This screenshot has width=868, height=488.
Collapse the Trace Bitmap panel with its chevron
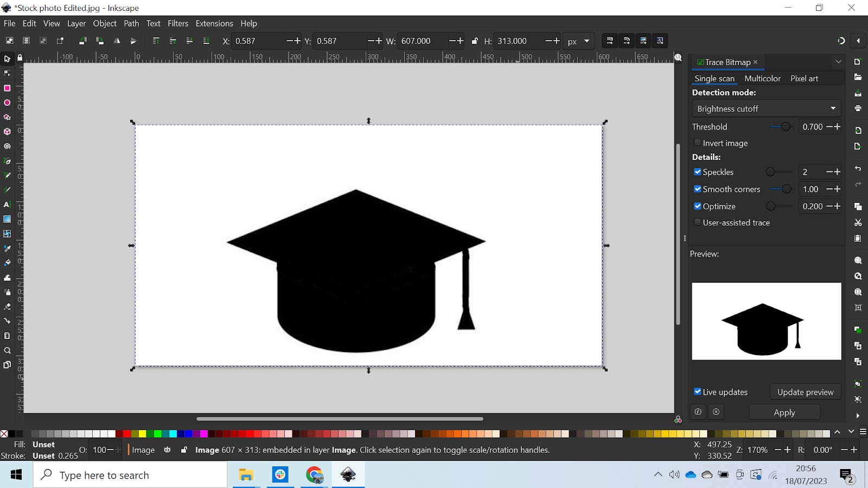point(839,61)
